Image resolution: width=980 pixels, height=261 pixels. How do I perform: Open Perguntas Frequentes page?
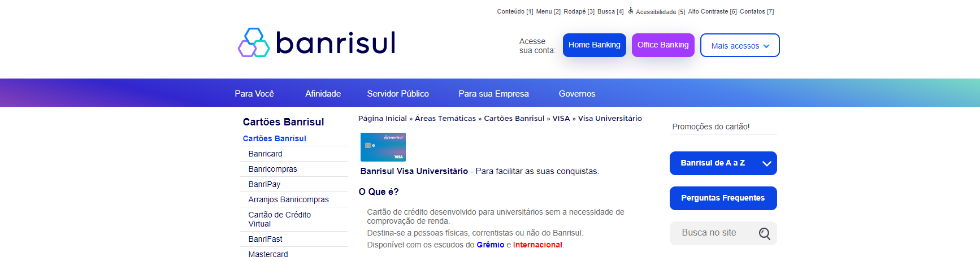click(722, 198)
